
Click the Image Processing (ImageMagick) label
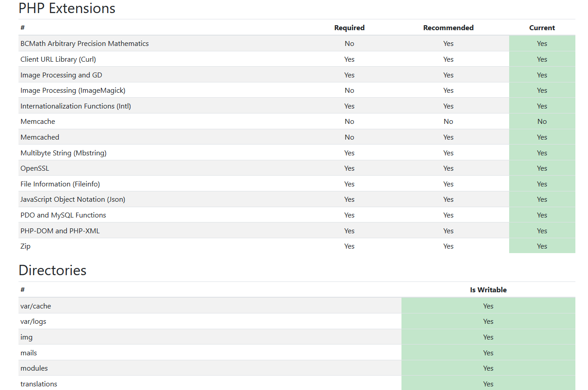coord(73,90)
